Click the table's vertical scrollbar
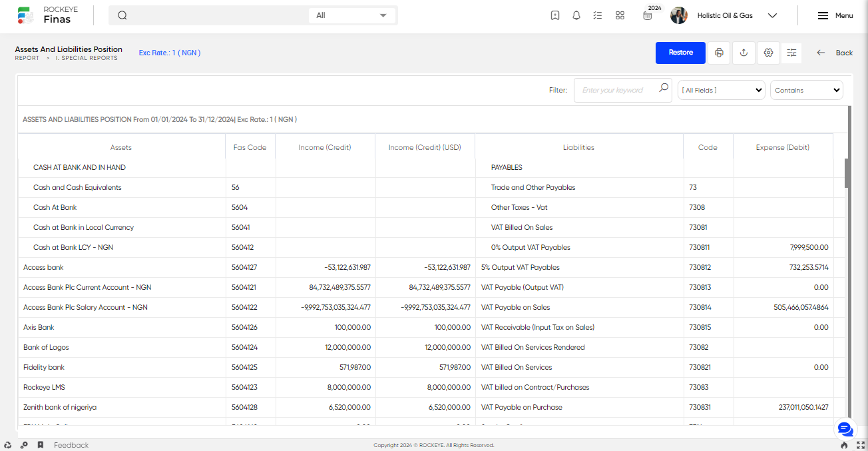 (848, 173)
